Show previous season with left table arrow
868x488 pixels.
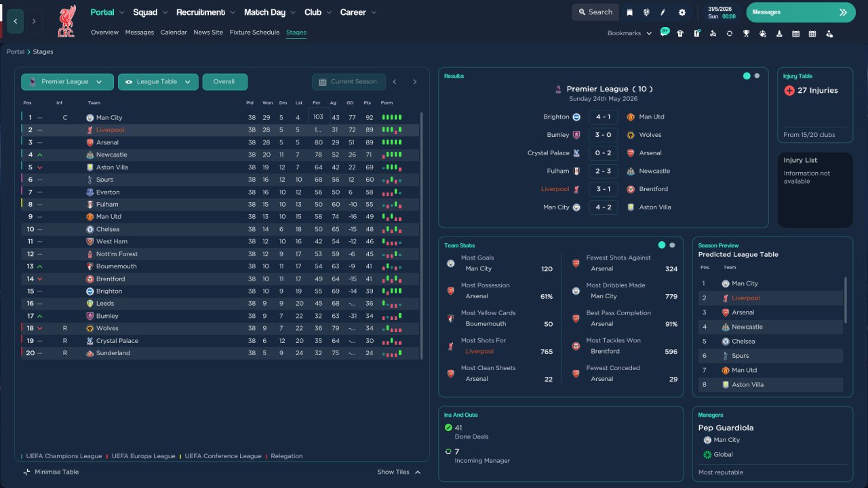[395, 82]
